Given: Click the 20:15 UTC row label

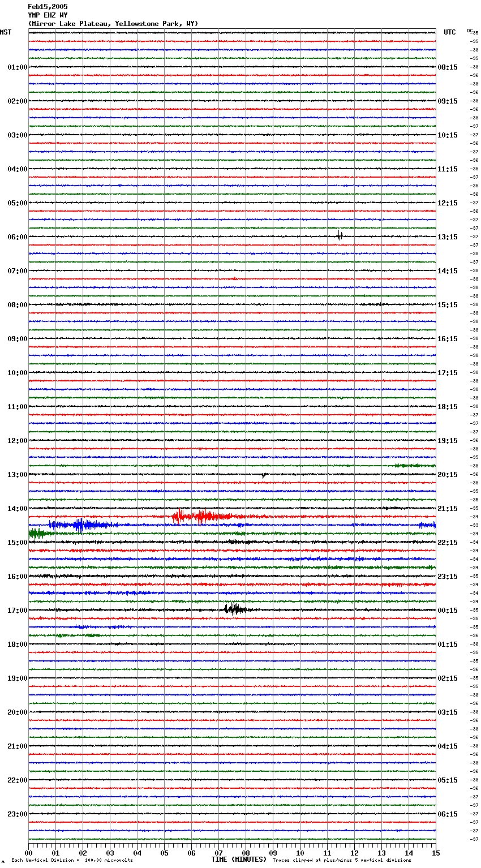Looking at the screenshot, I should click(448, 475).
